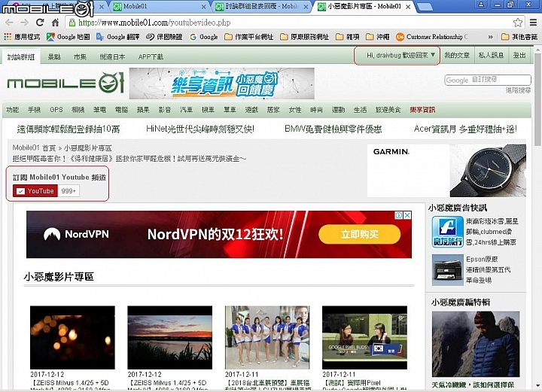Open the 相機 category menu
The width and height of the screenshot is (542, 392).
click(x=78, y=110)
